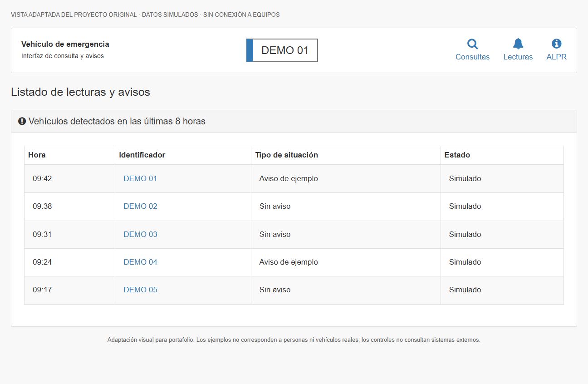The height and width of the screenshot is (384, 588).
Task: Open Consultas via the magnifier icon
Action: pos(472,44)
